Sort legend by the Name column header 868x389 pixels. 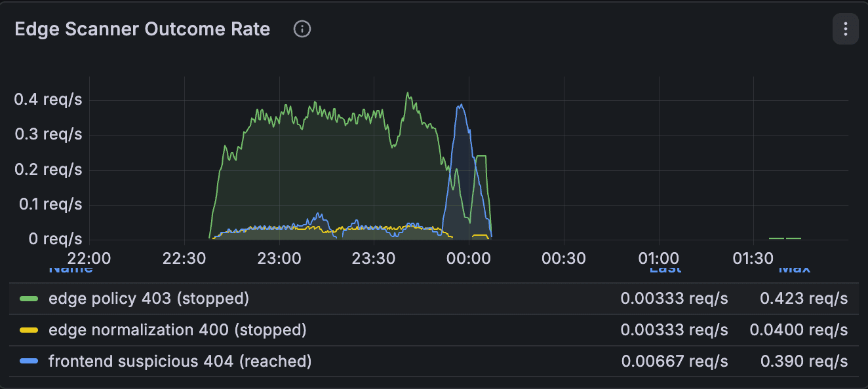point(71,269)
